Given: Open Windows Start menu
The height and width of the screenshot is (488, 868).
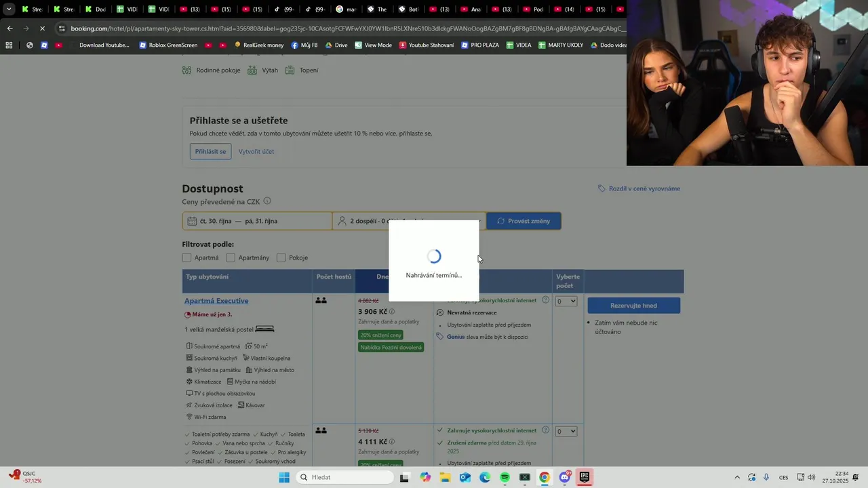Looking at the screenshot, I should click(x=284, y=477).
